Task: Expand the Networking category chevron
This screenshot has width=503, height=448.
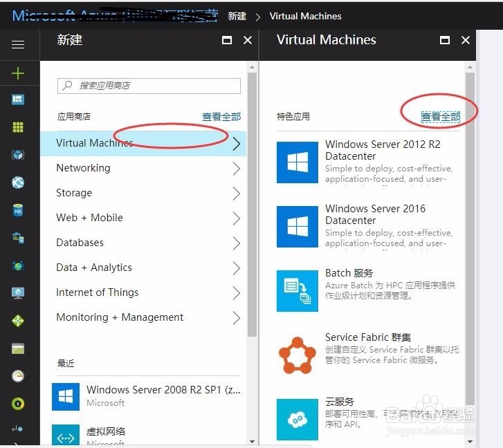Action: tap(237, 169)
